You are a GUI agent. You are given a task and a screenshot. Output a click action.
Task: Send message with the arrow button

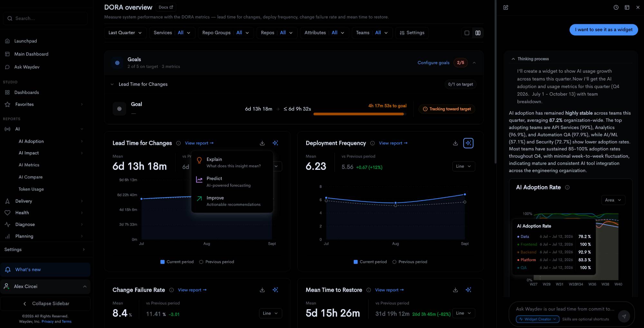click(624, 316)
